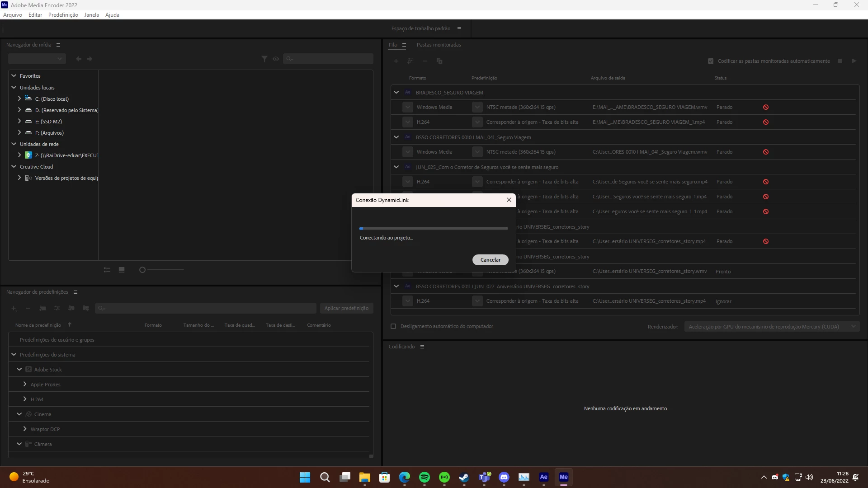
Task: Expand the E: (SSD M2) drive
Action: (19, 121)
